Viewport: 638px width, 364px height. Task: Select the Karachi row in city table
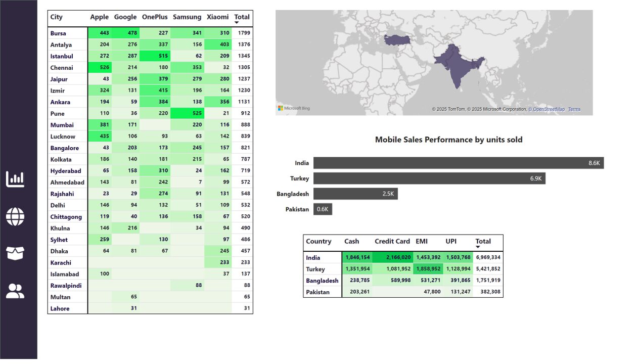pos(150,263)
